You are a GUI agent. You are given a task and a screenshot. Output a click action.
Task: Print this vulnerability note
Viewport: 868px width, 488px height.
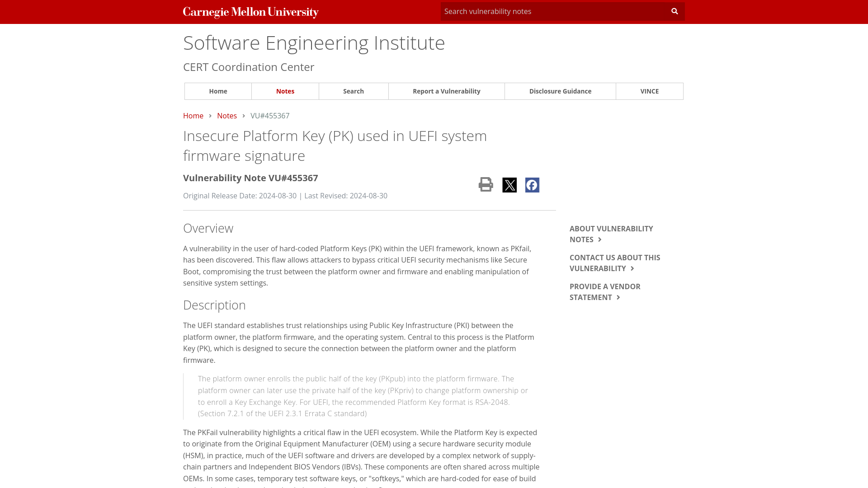486,184
